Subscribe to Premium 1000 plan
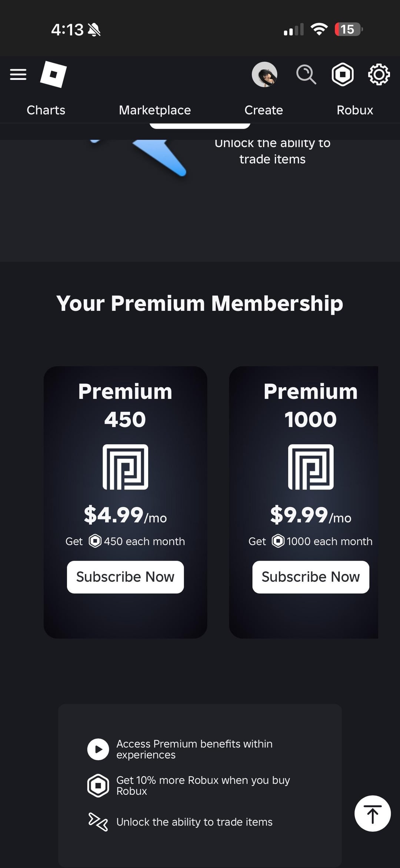The height and width of the screenshot is (868, 400). tap(311, 577)
